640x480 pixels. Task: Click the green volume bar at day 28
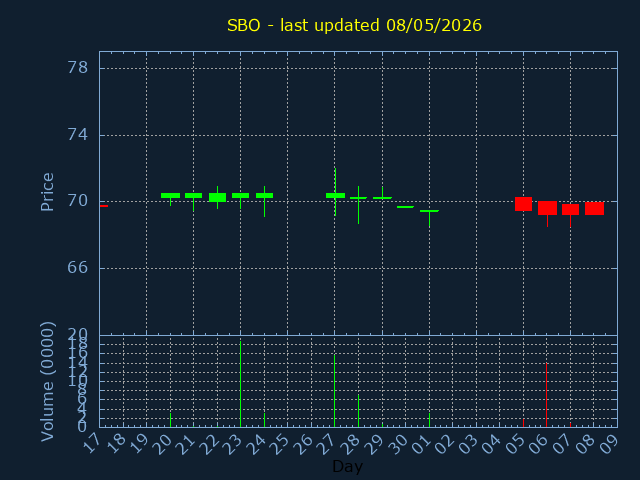click(x=358, y=411)
